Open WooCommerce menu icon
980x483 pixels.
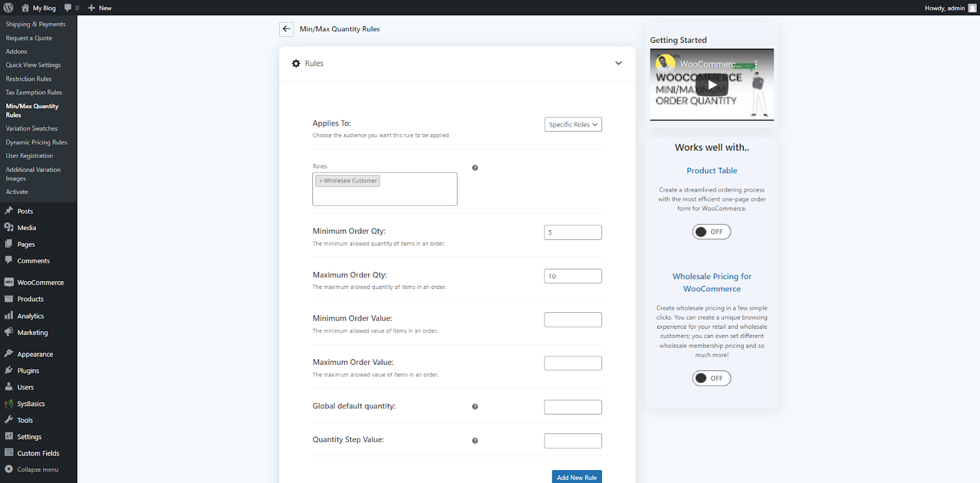click(9, 282)
